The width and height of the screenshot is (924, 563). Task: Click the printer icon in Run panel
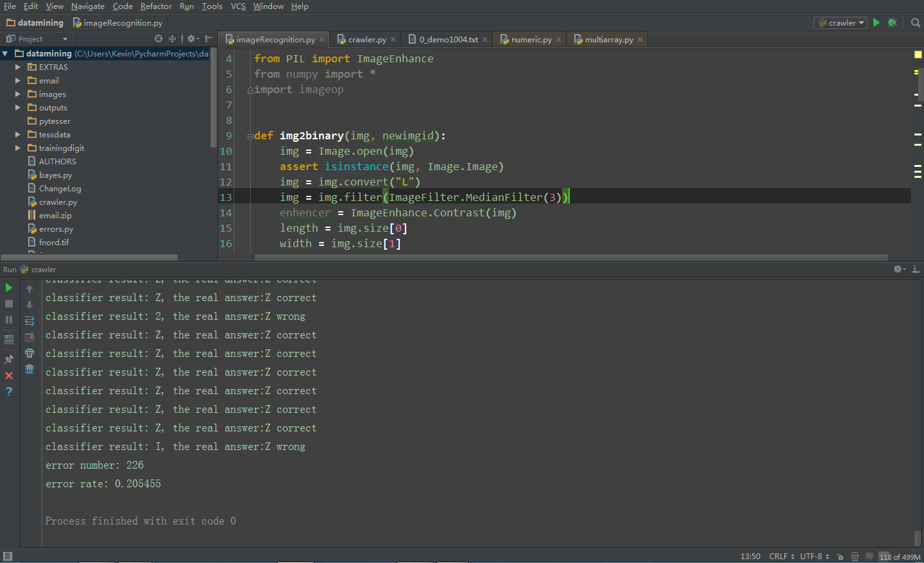(30, 353)
